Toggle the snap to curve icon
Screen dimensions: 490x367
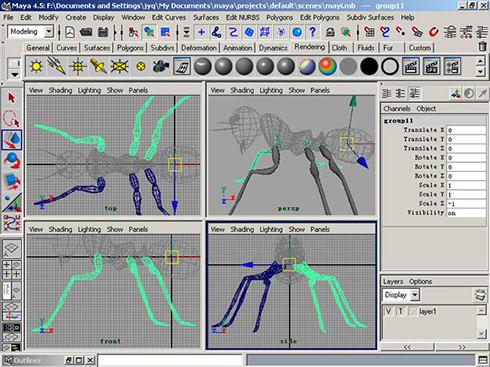pyautogui.click(x=385, y=32)
